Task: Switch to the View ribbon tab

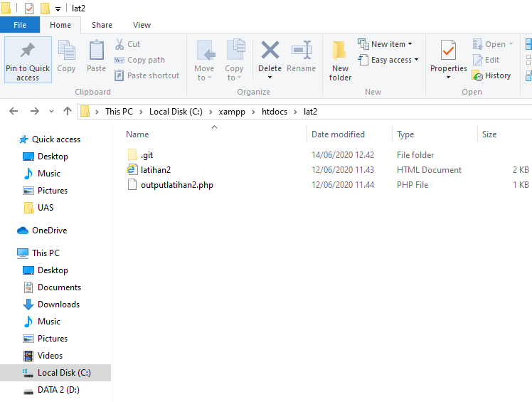Action: pos(142,25)
